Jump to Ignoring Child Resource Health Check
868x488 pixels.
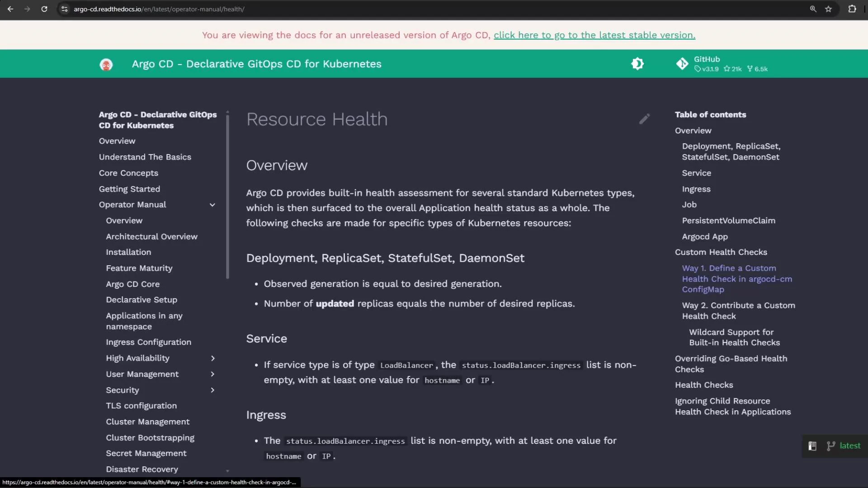coord(733,407)
